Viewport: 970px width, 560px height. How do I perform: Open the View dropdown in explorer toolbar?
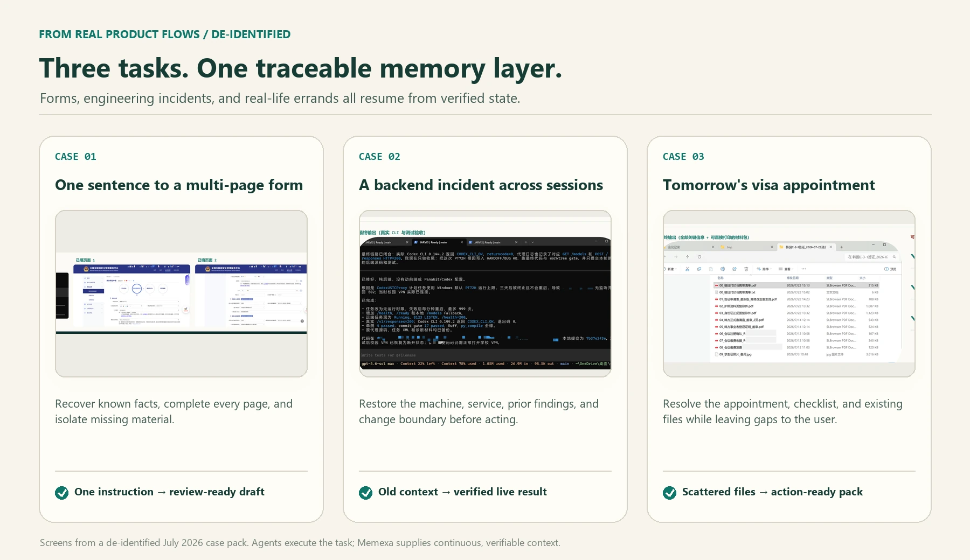click(786, 269)
